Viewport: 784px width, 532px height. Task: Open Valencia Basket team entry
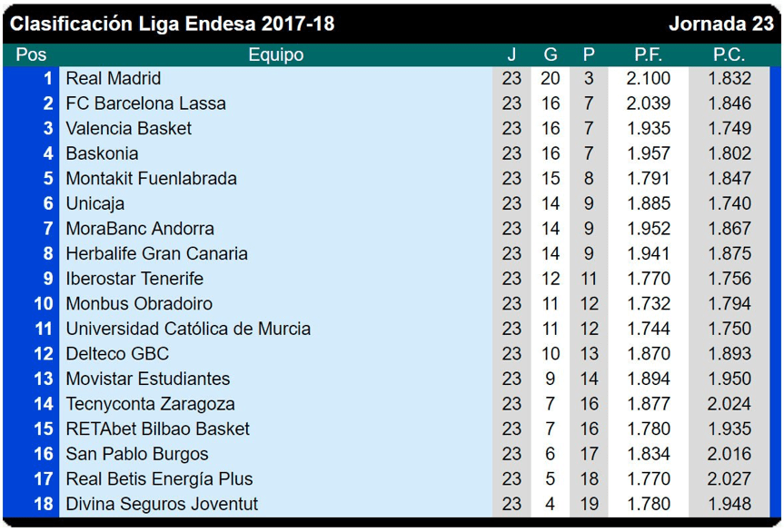coord(129,129)
